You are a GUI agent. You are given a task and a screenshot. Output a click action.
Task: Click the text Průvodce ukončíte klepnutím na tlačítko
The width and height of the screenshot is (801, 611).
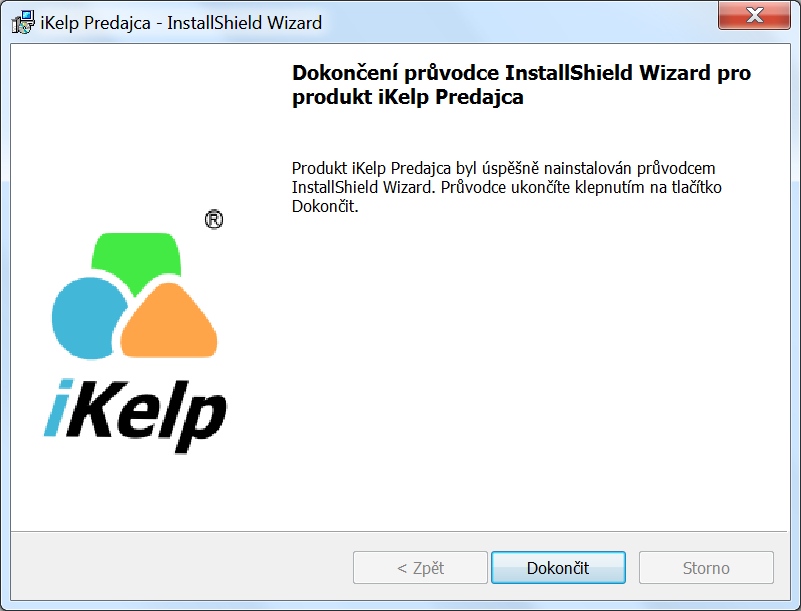tap(581, 187)
